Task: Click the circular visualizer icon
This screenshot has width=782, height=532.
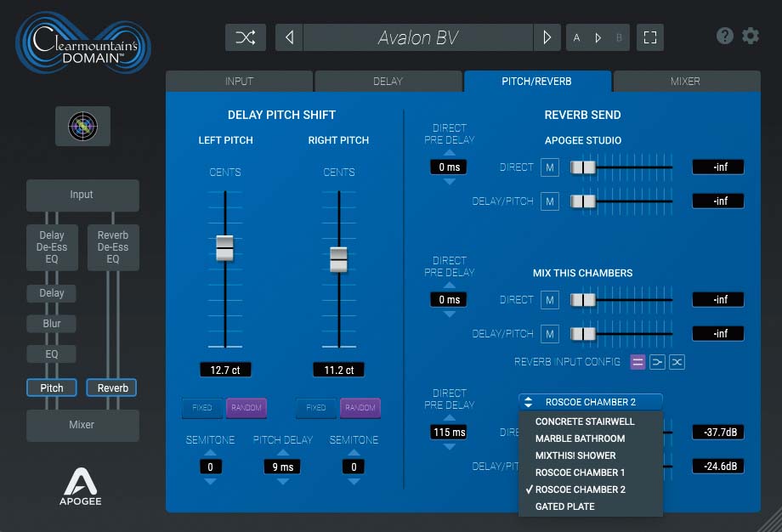Action: click(x=82, y=126)
